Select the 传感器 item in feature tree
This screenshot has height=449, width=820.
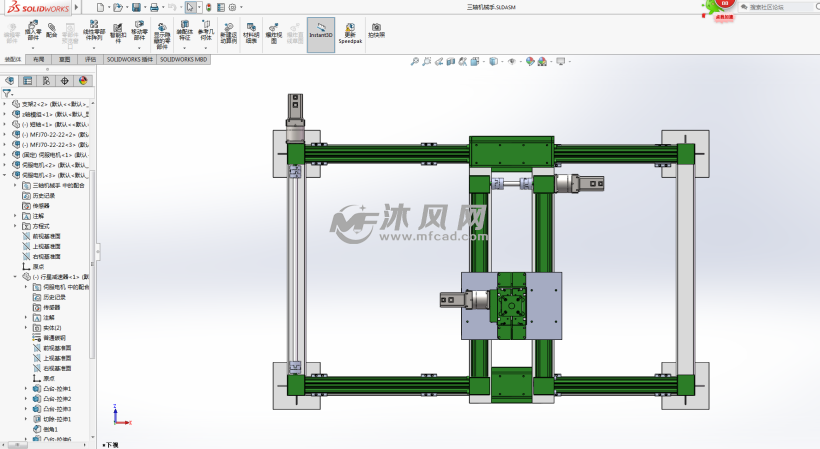point(41,206)
